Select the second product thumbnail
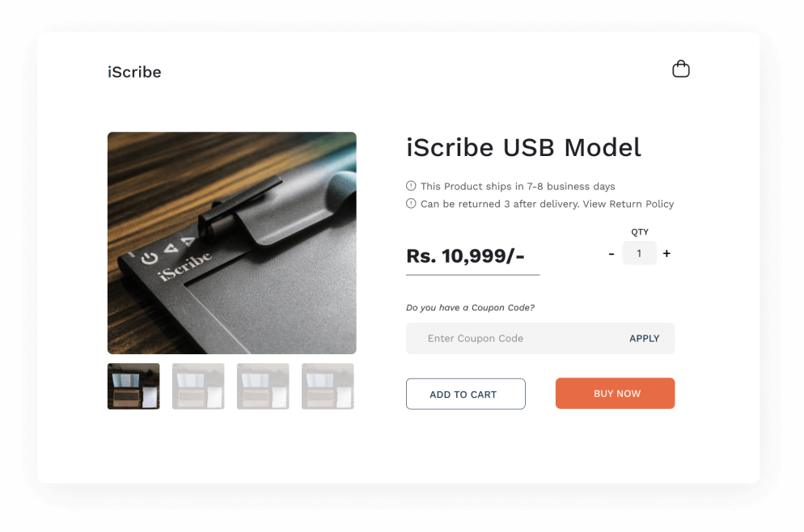This screenshot has width=804, height=532. click(198, 386)
